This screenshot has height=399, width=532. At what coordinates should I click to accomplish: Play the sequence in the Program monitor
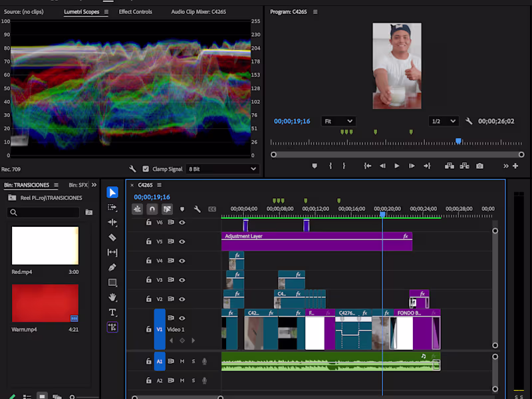tap(397, 167)
